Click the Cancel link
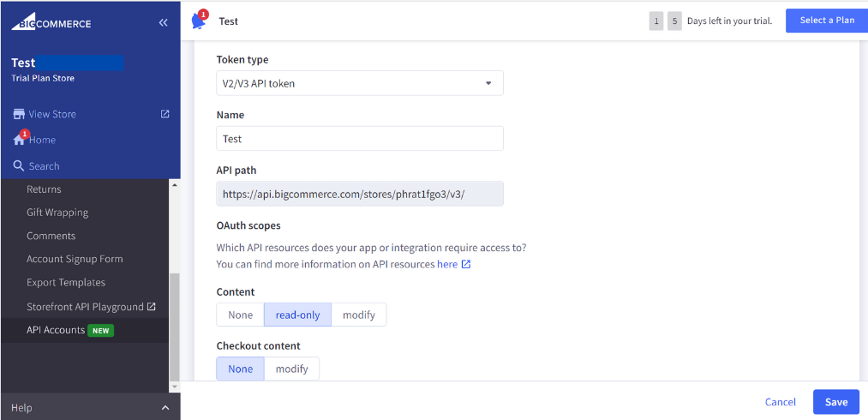The width and height of the screenshot is (868, 420). click(780, 402)
